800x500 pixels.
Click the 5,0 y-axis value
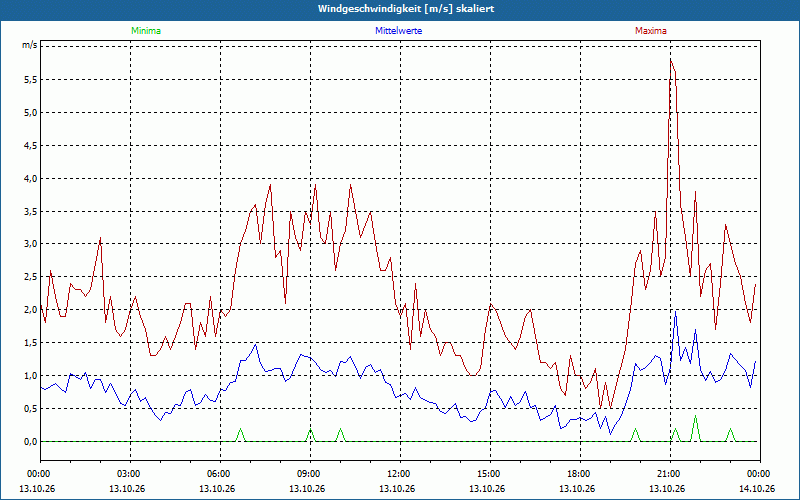[x=31, y=113]
